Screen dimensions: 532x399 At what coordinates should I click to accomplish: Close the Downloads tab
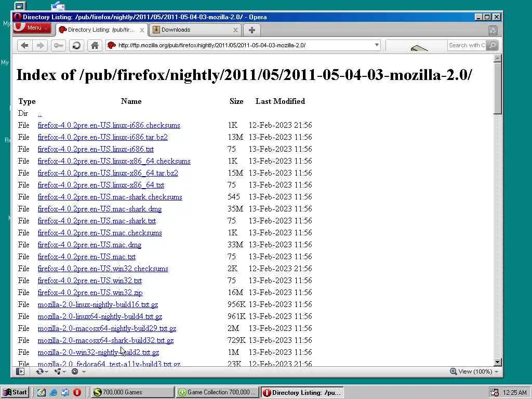[235, 30]
